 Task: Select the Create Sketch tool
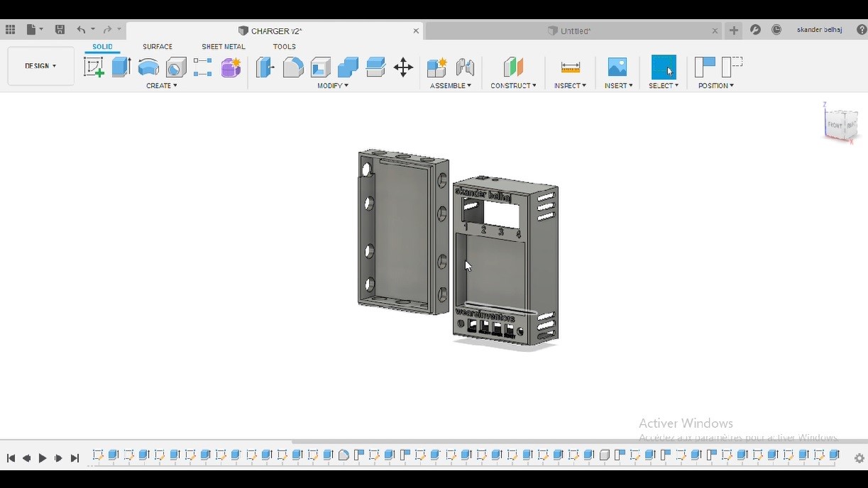coord(94,67)
